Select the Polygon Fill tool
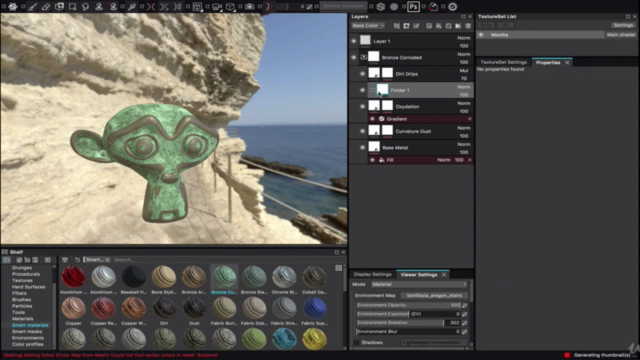Image resolution: width=640 pixels, height=360 pixels. point(73,7)
